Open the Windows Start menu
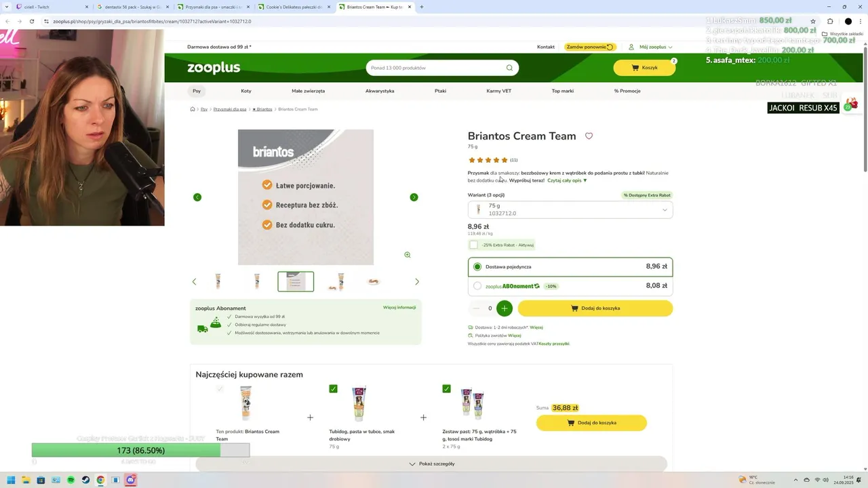The height and width of the screenshot is (488, 868). tap(11, 480)
